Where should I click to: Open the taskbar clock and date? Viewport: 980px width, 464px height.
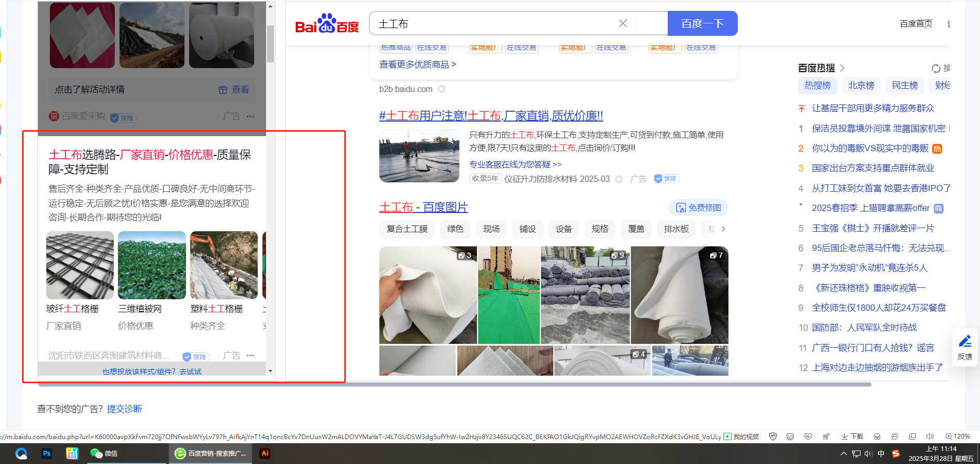pos(941,454)
